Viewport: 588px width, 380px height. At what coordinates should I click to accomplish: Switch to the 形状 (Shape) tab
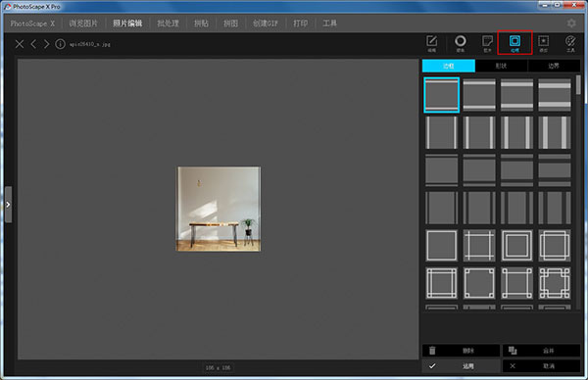click(501, 66)
